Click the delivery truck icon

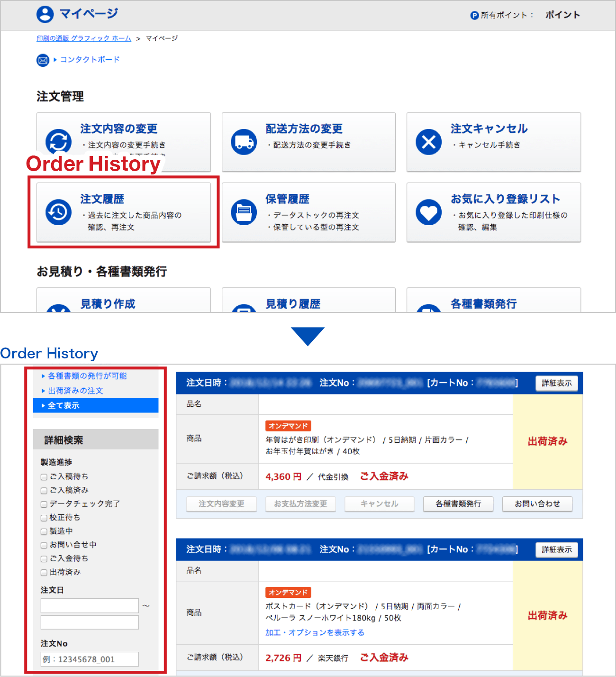pos(244,141)
